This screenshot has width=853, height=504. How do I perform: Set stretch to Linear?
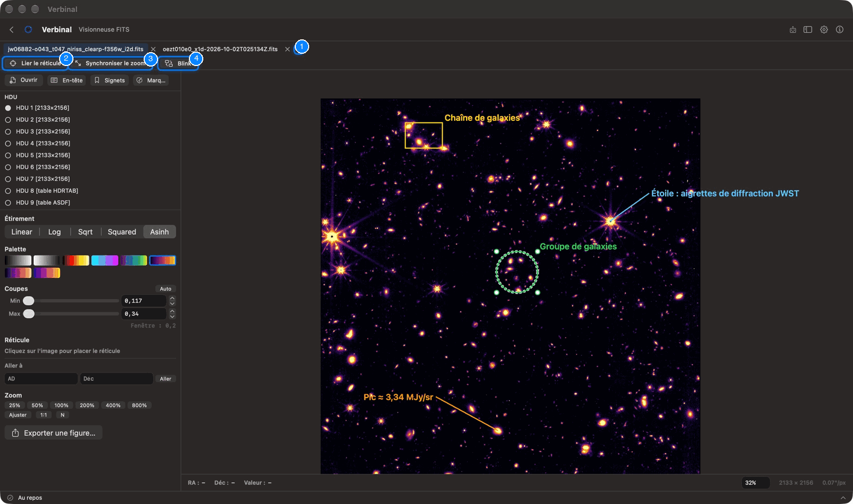(22, 232)
